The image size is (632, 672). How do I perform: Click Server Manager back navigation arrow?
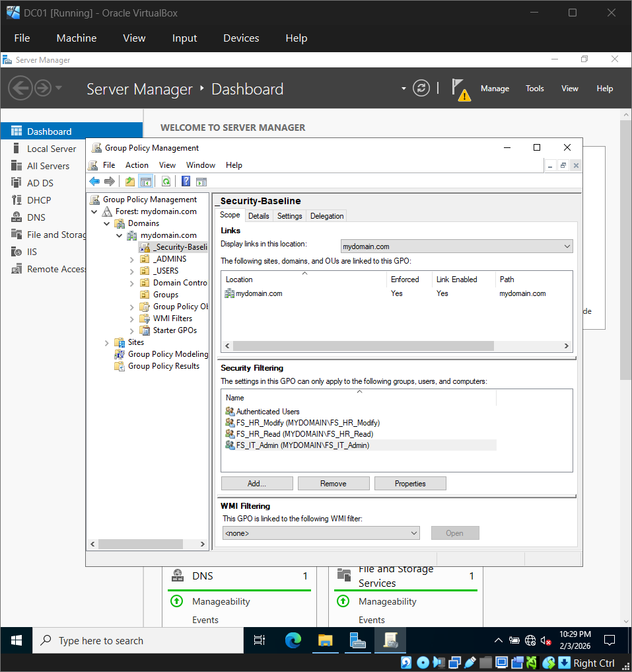point(20,89)
